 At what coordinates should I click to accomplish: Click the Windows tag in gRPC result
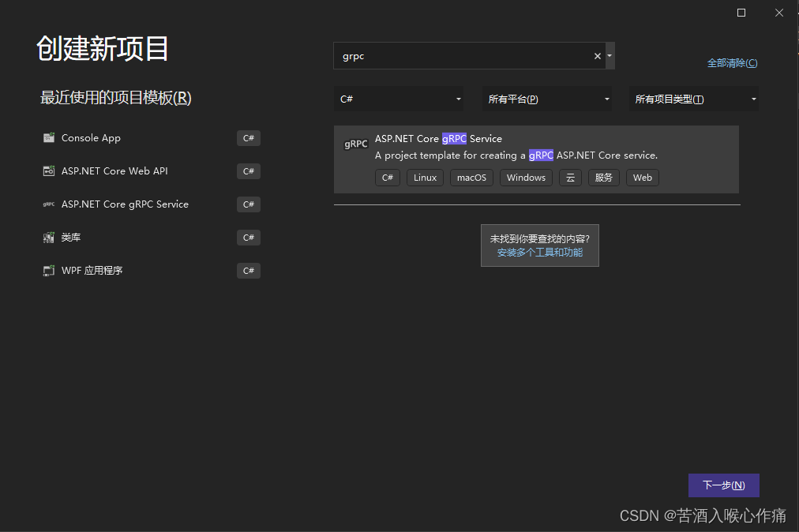pyautogui.click(x=526, y=178)
